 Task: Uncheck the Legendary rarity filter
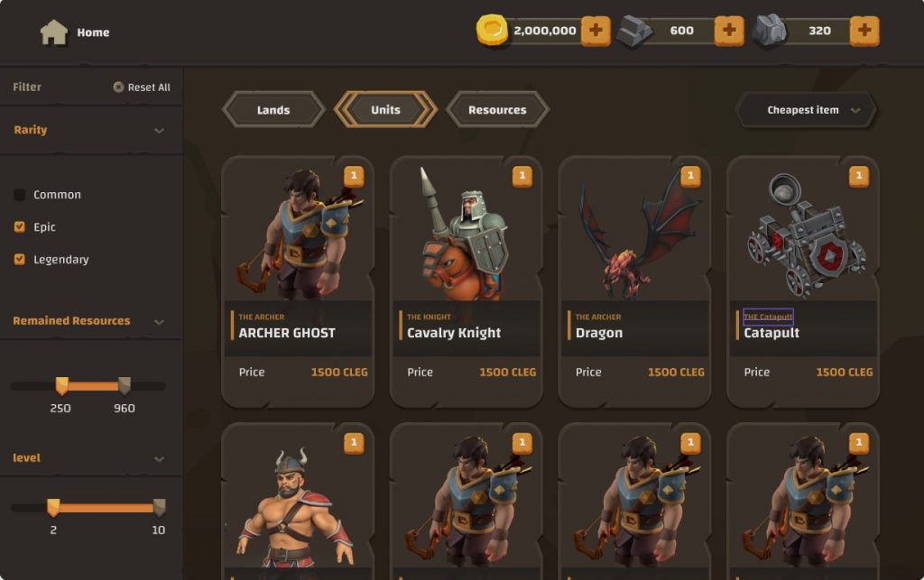click(20, 259)
